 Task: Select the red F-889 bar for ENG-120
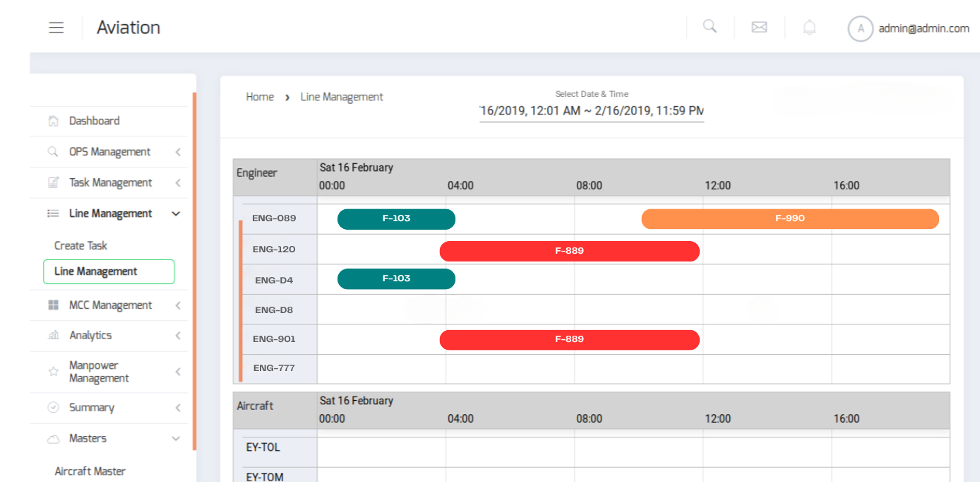569,251
